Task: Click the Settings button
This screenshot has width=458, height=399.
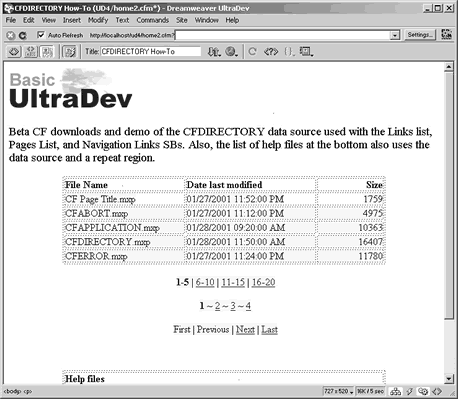Action: pyautogui.click(x=420, y=35)
